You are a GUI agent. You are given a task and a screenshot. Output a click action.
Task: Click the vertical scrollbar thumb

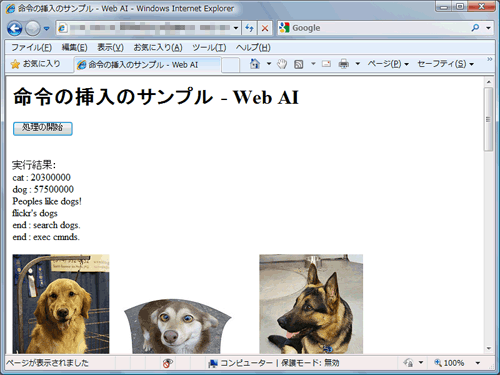489,119
